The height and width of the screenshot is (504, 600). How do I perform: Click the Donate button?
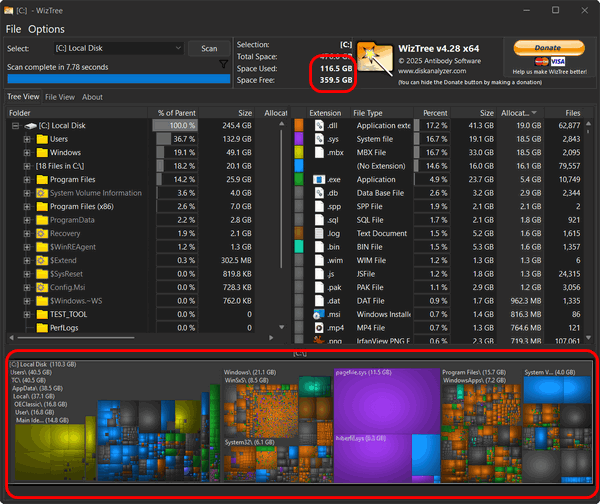(549, 48)
